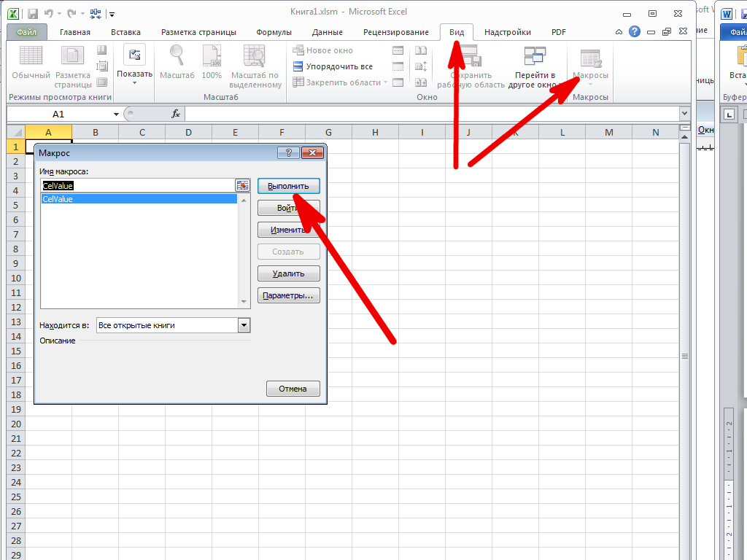747x560 pixels.
Task: Click the macro list scrollbar down arrow
Action: coord(244,302)
